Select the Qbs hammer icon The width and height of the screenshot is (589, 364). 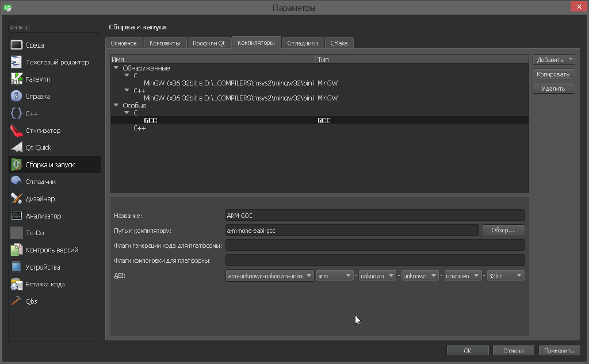[x=16, y=301]
